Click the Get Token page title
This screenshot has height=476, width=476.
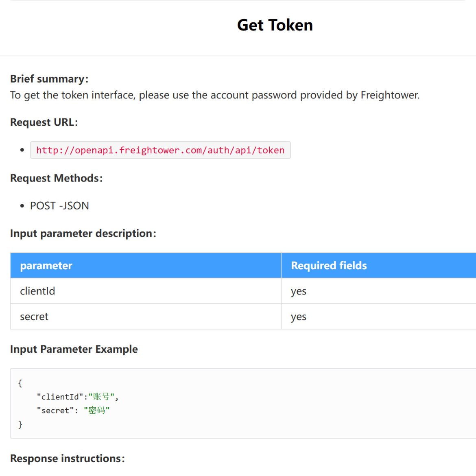(275, 25)
